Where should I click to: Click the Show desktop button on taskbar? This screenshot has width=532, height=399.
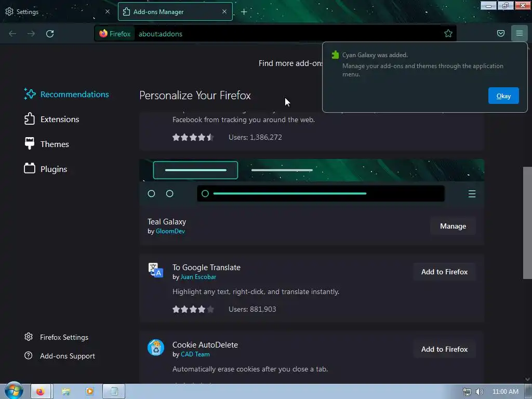[528, 392]
